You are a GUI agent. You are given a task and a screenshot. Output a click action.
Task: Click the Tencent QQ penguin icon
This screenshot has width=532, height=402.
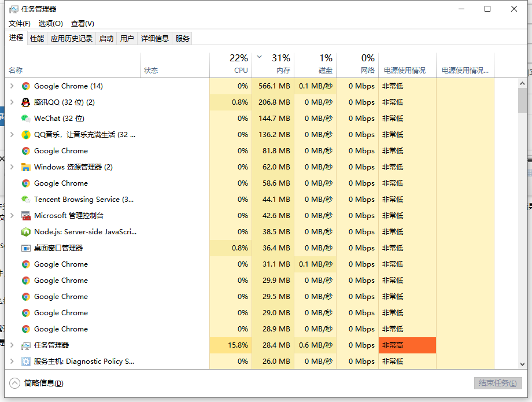point(25,102)
